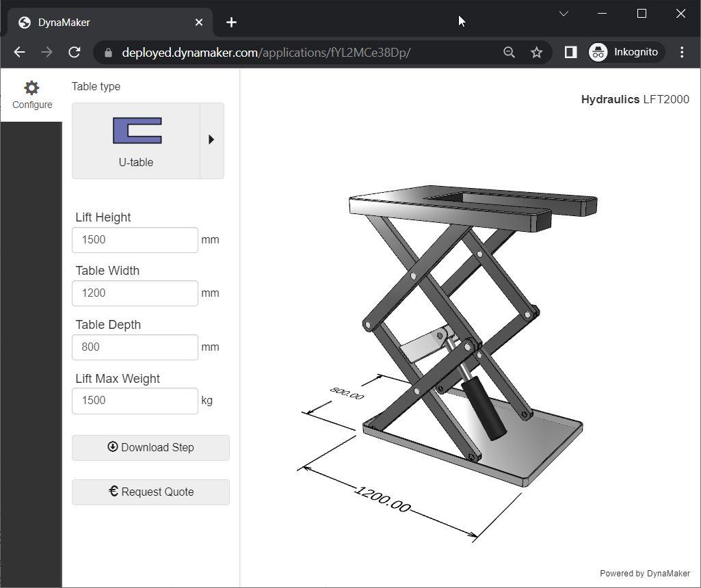Click the Download Step button
The height and width of the screenshot is (588, 701).
[x=150, y=448]
